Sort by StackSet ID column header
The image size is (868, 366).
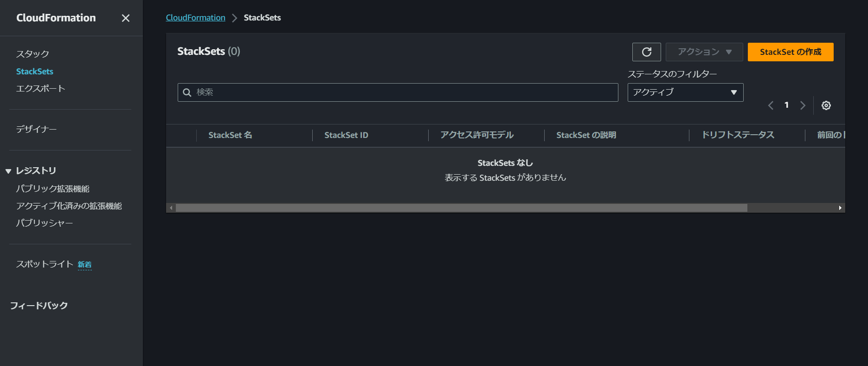(346, 135)
